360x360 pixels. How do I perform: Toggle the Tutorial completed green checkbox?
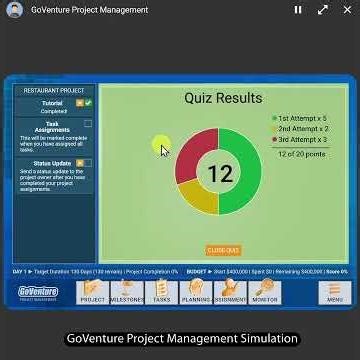(x=88, y=103)
